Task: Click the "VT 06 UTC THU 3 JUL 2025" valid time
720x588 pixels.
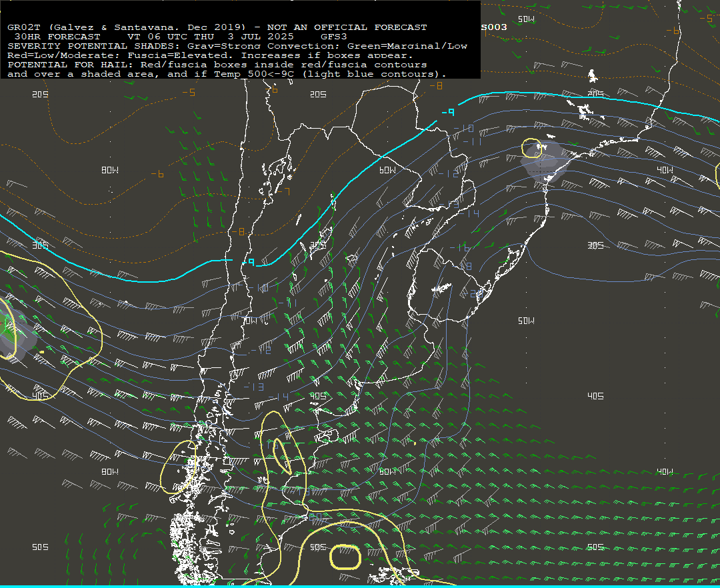Action: (x=210, y=37)
